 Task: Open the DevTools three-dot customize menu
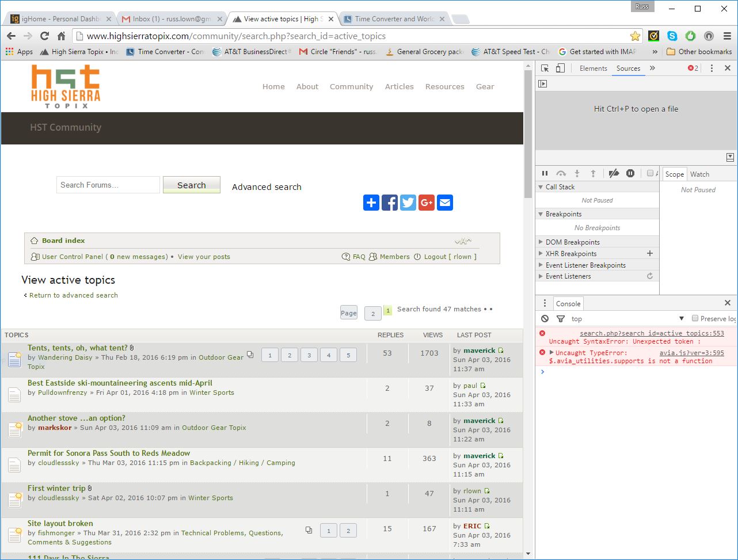tap(712, 68)
